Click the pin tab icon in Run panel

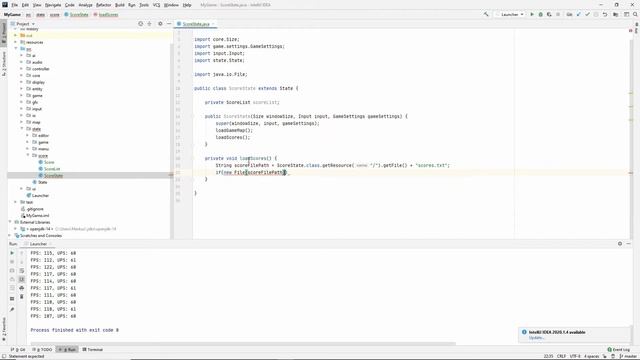pos(12,310)
